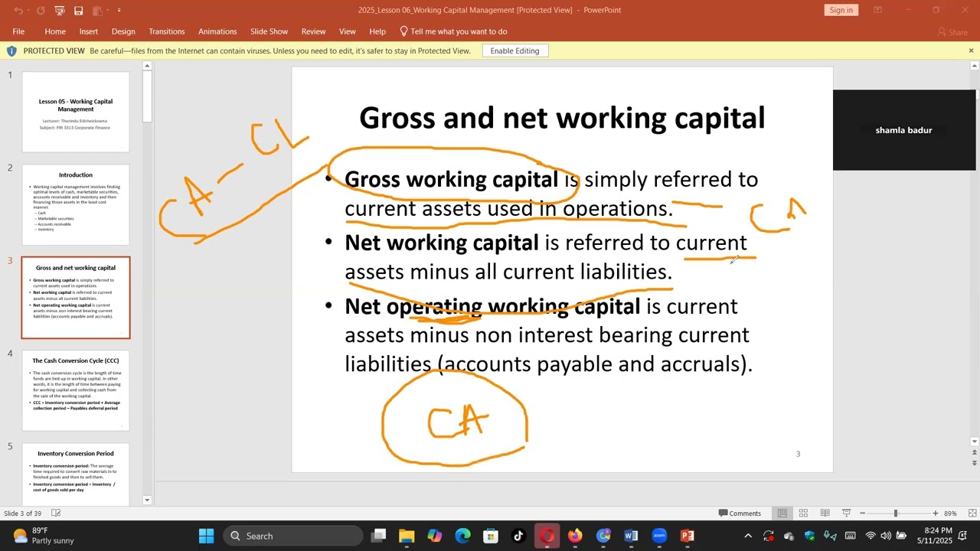Switch to Reading View icon
980x551 pixels.
click(x=825, y=514)
